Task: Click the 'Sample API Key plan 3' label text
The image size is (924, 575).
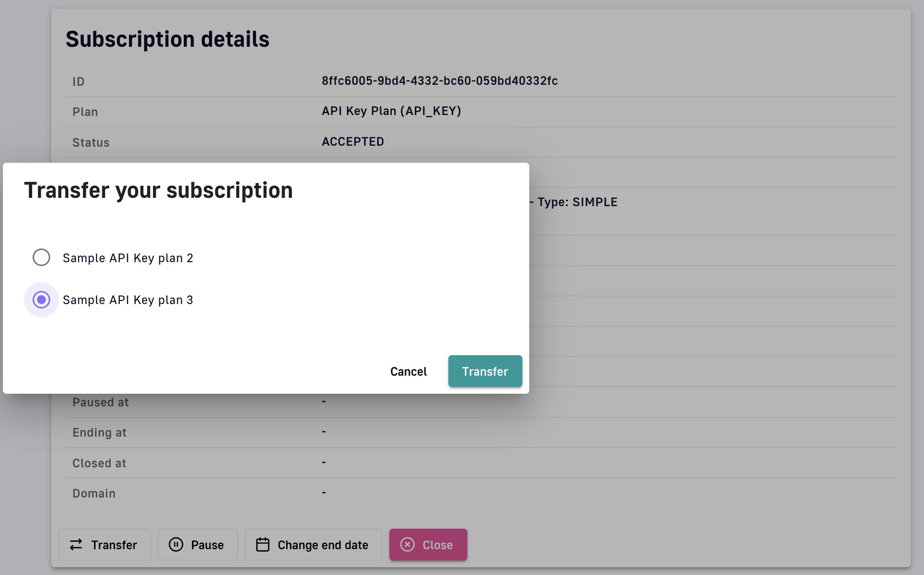Action: [x=128, y=300]
